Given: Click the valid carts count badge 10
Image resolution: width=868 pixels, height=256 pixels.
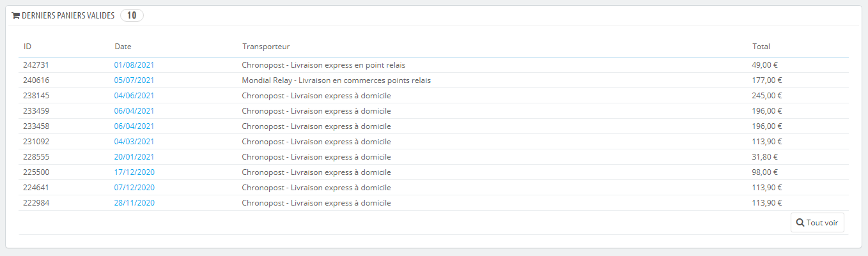Looking at the screenshot, I should point(132,16).
